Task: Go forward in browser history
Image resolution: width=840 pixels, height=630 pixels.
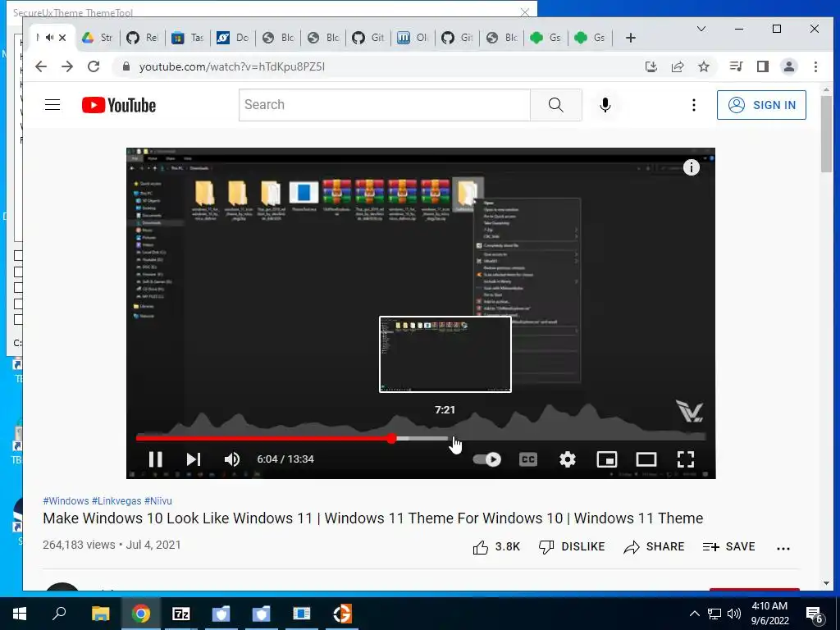Action: (67, 66)
